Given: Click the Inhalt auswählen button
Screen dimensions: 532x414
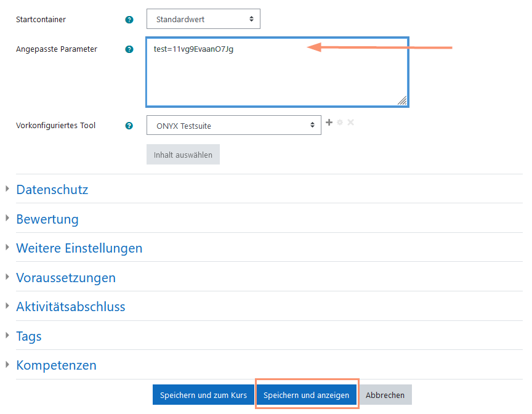Looking at the screenshot, I should pos(183,154).
